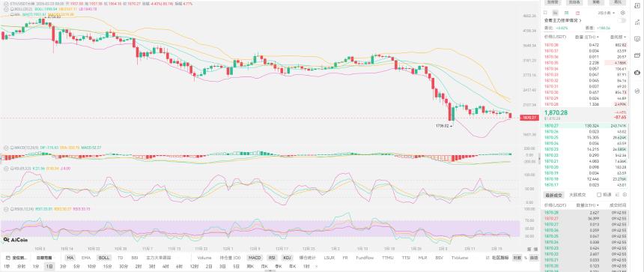
Task: Open the sidebar chart trend icon
Action: [637, 22]
